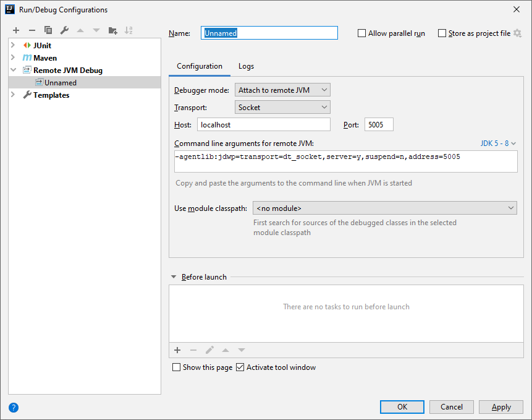The height and width of the screenshot is (420, 532).
Task: Expand the JUnit tree node
Action: tap(13, 45)
